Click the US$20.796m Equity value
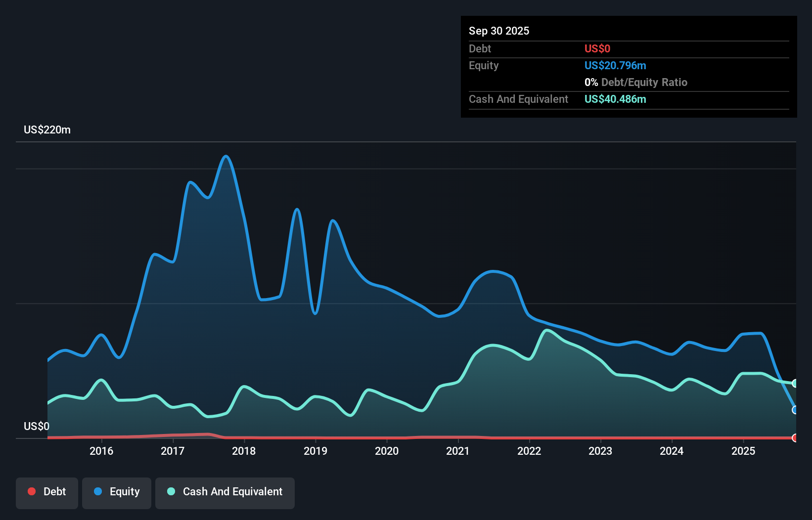The width and height of the screenshot is (812, 520). [x=615, y=65]
